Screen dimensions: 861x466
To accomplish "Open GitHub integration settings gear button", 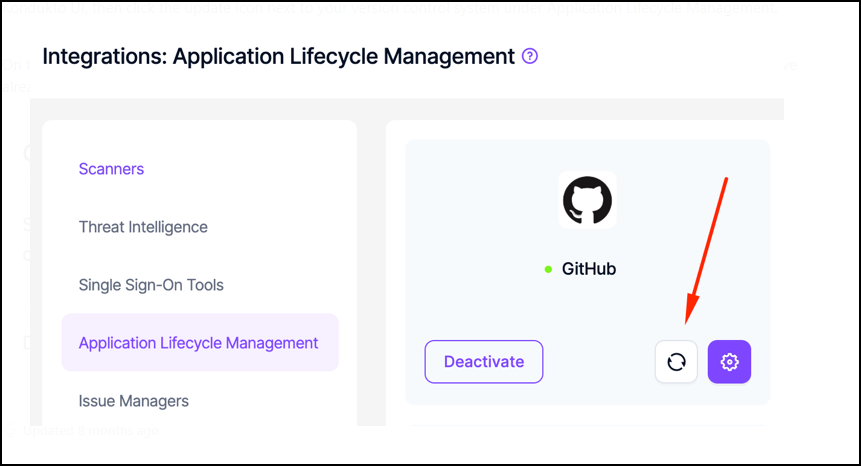I will [x=729, y=362].
